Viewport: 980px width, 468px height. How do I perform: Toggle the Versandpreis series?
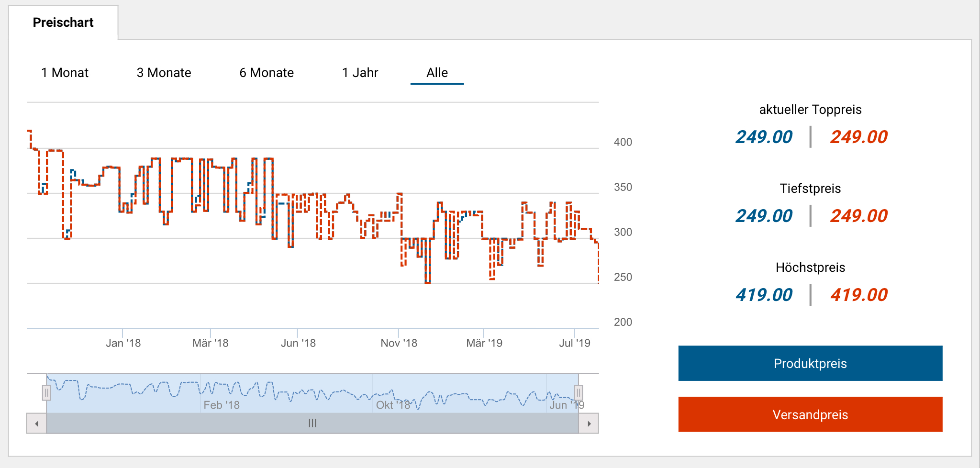tap(810, 414)
